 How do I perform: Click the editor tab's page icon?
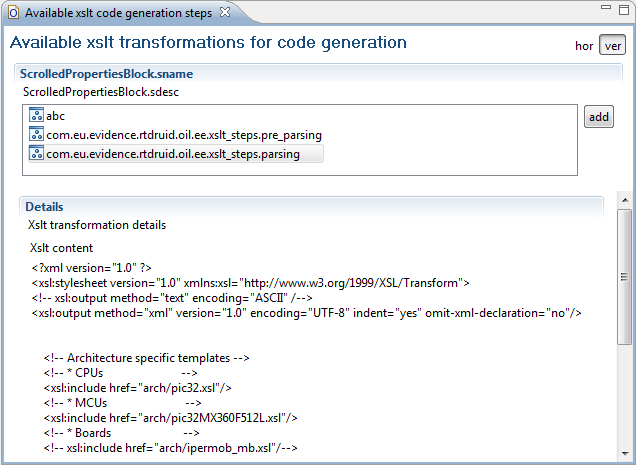pos(13,13)
